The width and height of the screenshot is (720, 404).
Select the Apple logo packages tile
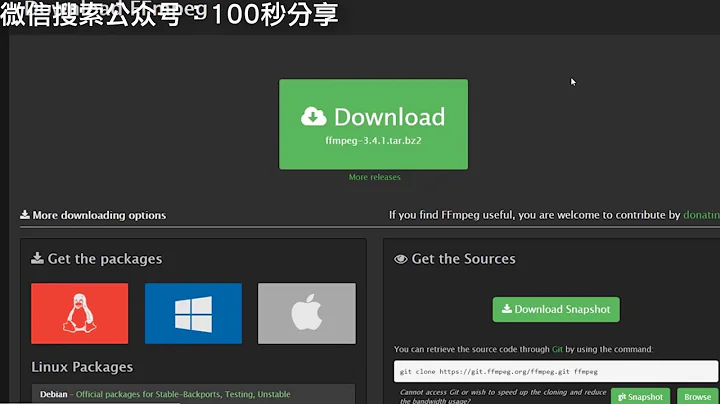(307, 314)
